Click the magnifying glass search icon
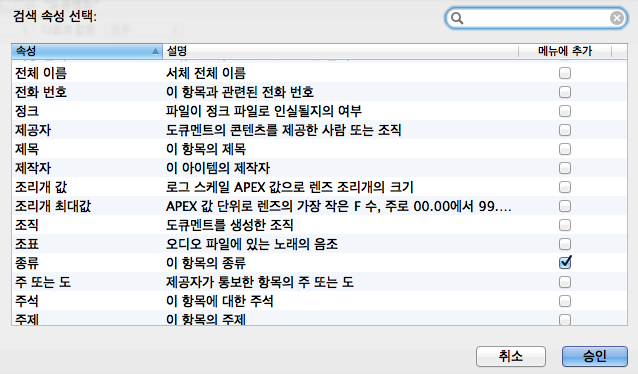 (x=457, y=18)
